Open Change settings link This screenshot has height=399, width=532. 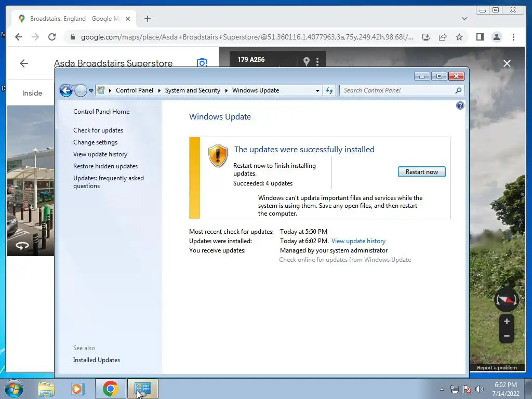click(x=96, y=142)
